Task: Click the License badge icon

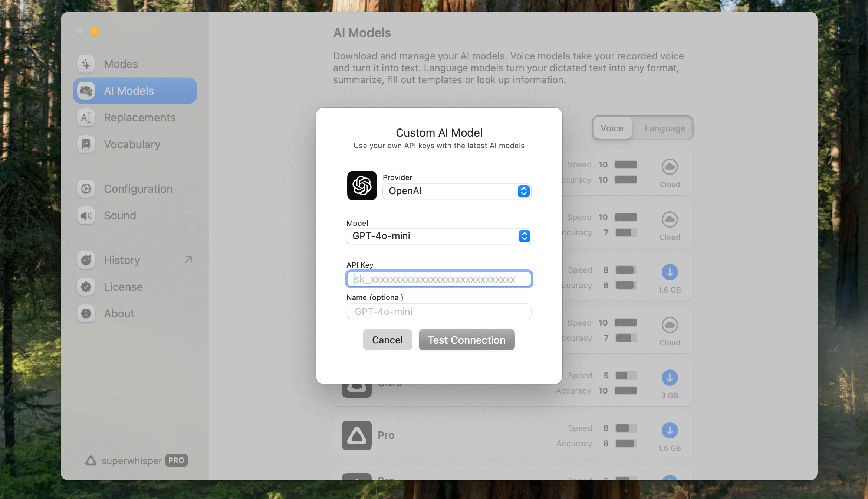Action: coord(86,287)
